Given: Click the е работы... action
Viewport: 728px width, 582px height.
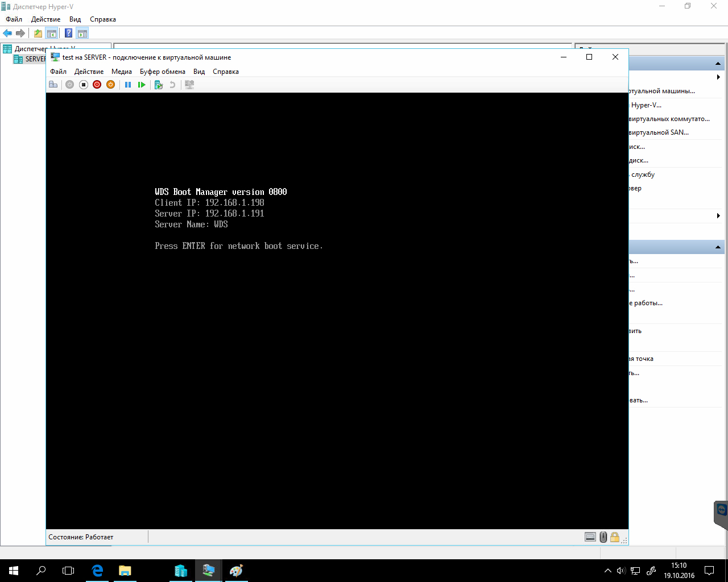Looking at the screenshot, I should tap(646, 303).
